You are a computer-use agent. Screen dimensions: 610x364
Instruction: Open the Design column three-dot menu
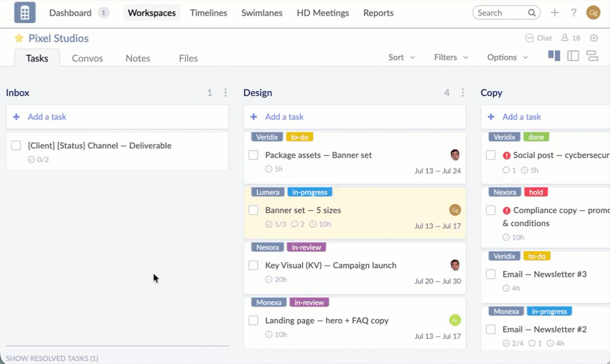(x=463, y=92)
